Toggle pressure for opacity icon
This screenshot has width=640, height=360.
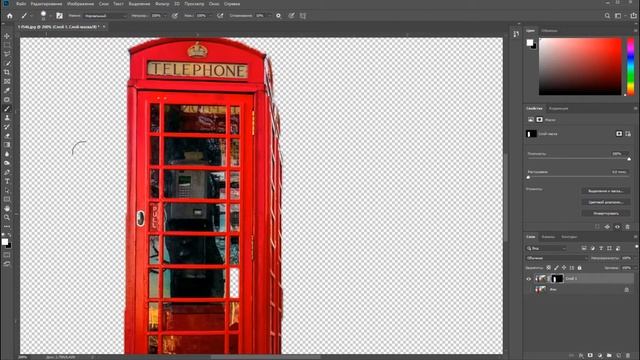(175, 16)
